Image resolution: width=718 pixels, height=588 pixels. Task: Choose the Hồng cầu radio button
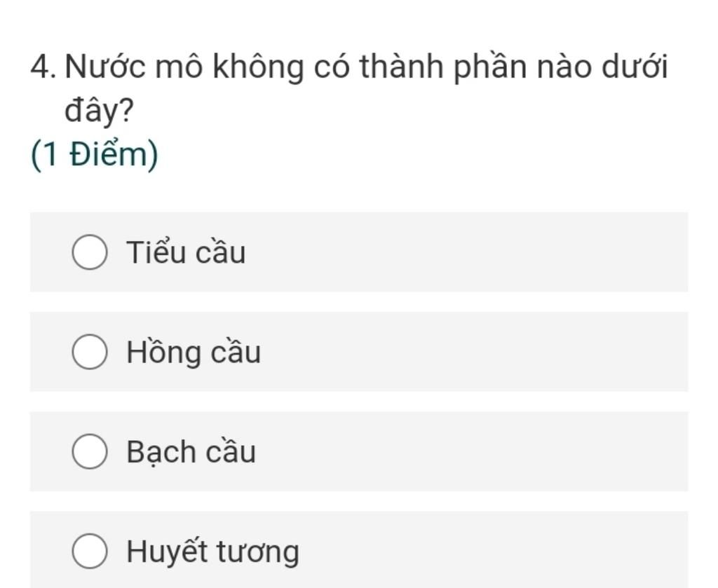click(x=90, y=352)
